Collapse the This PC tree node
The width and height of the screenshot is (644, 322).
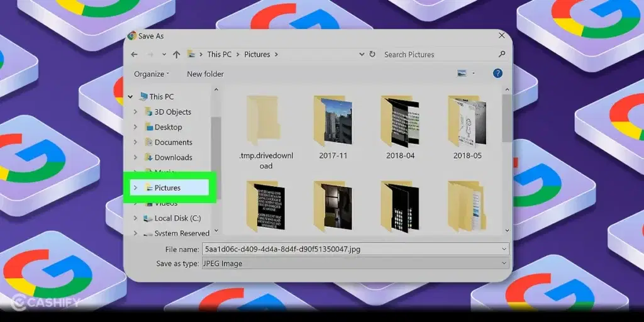click(131, 97)
